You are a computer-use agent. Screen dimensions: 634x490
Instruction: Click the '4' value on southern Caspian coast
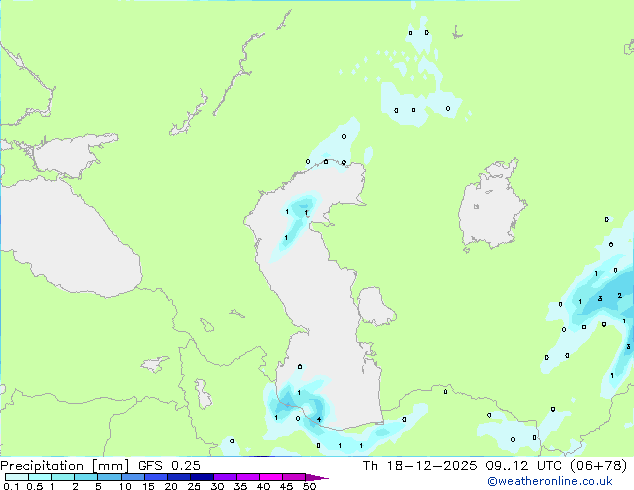319,419
